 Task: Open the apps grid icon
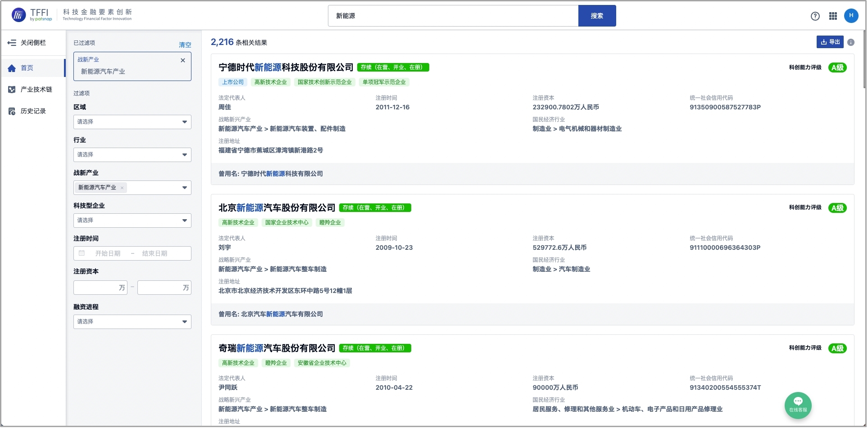tap(833, 16)
